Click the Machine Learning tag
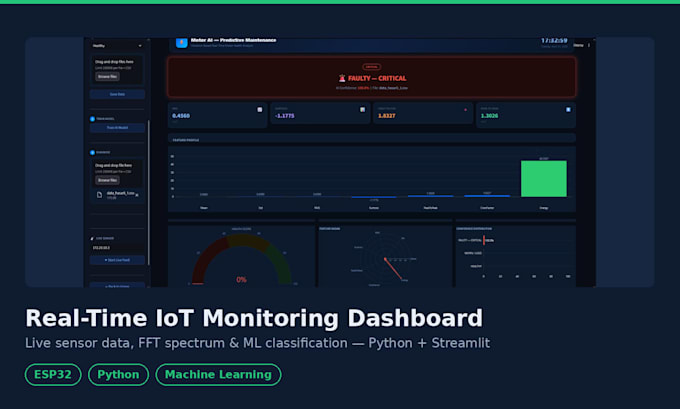Image resolution: width=680 pixels, height=409 pixels. (x=218, y=374)
